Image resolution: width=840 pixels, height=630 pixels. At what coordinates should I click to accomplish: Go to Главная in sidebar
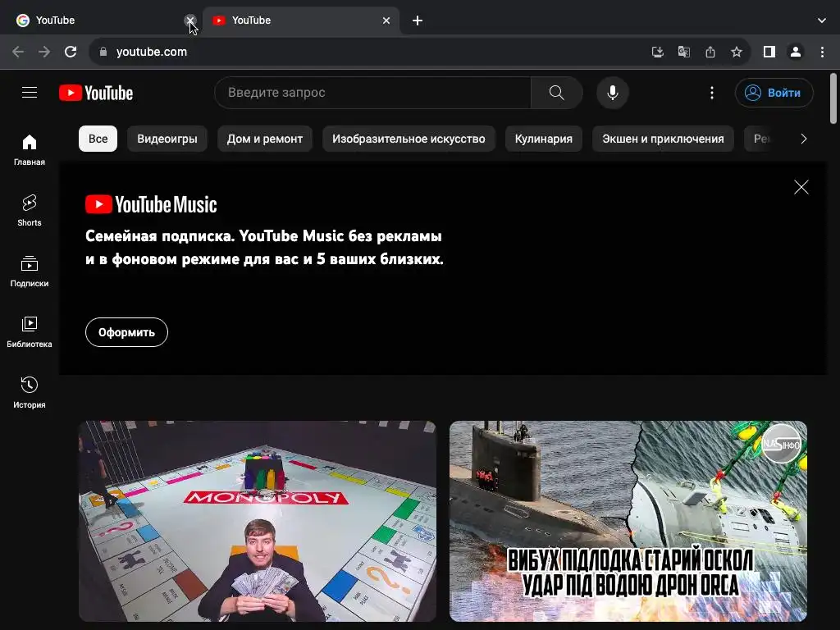(x=30, y=150)
